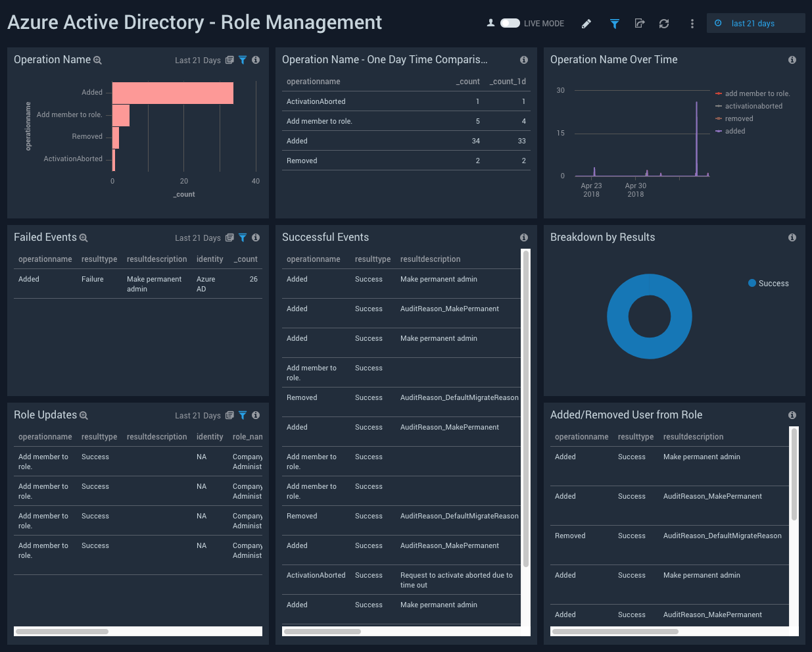Open the dashboard filter funnel icon
The height and width of the screenshot is (652, 812).
point(614,23)
